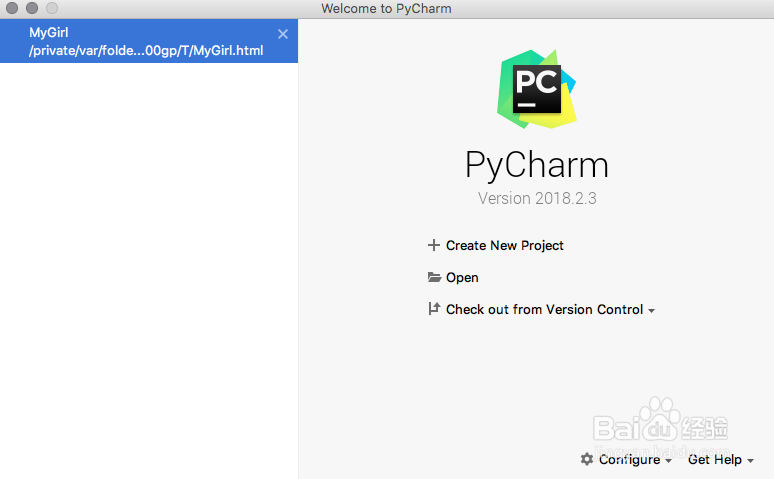
Task: Open the Configure menu
Action: point(629,460)
